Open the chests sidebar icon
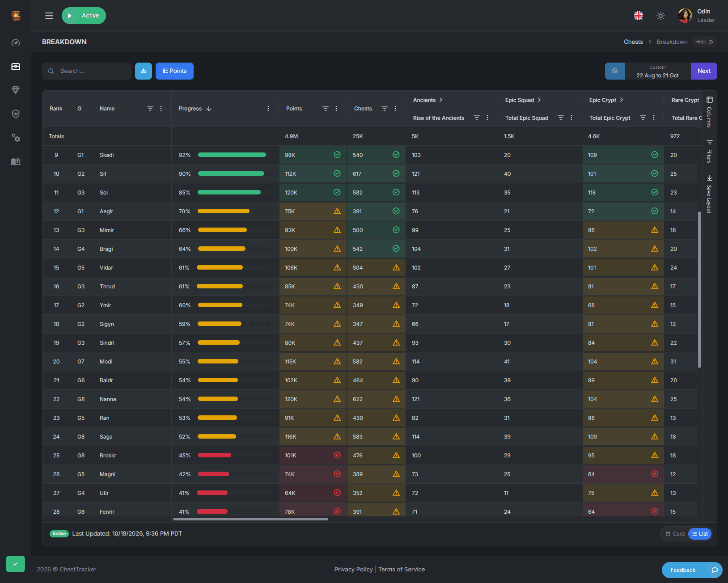The height and width of the screenshot is (583, 728). tap(16, 67)
